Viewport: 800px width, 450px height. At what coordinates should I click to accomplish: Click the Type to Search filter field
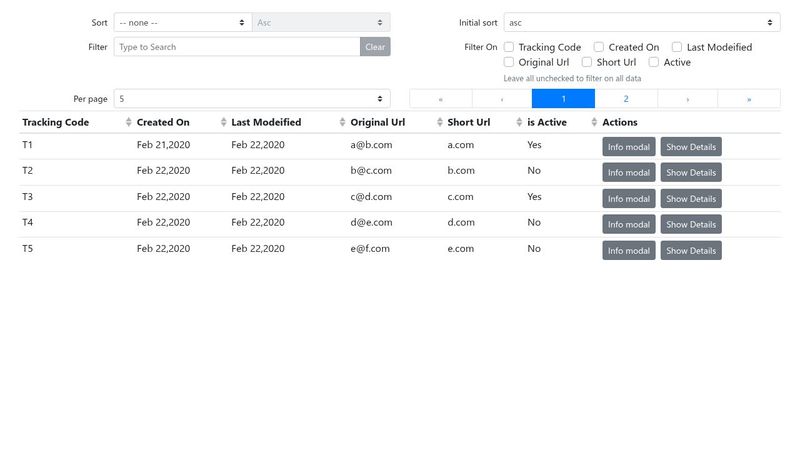point(237,47)
